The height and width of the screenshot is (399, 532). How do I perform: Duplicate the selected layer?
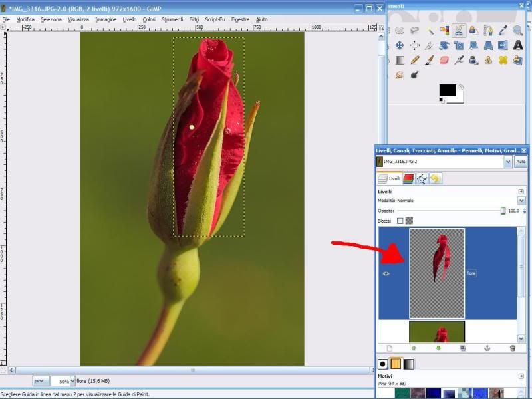(x=463, y=348)
